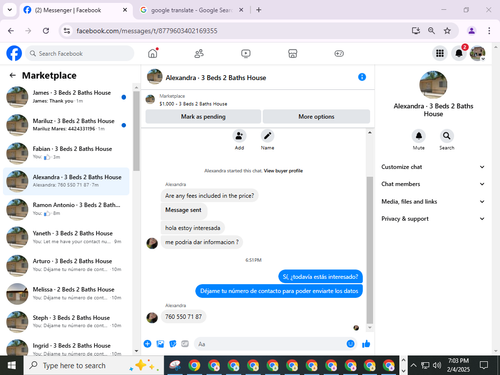Open Ramon Antonio conversation

pos(67,209)
